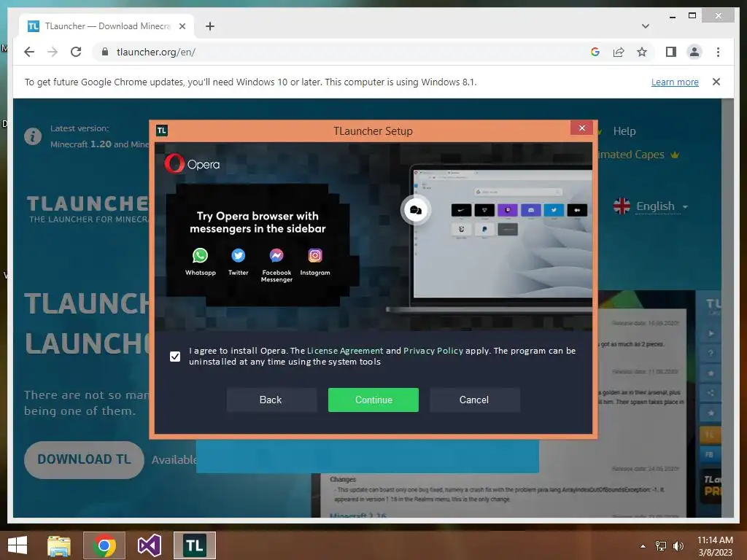
Task: Share this page icon in Chrome
Action: pyautogui.click(x=619, y=52)
